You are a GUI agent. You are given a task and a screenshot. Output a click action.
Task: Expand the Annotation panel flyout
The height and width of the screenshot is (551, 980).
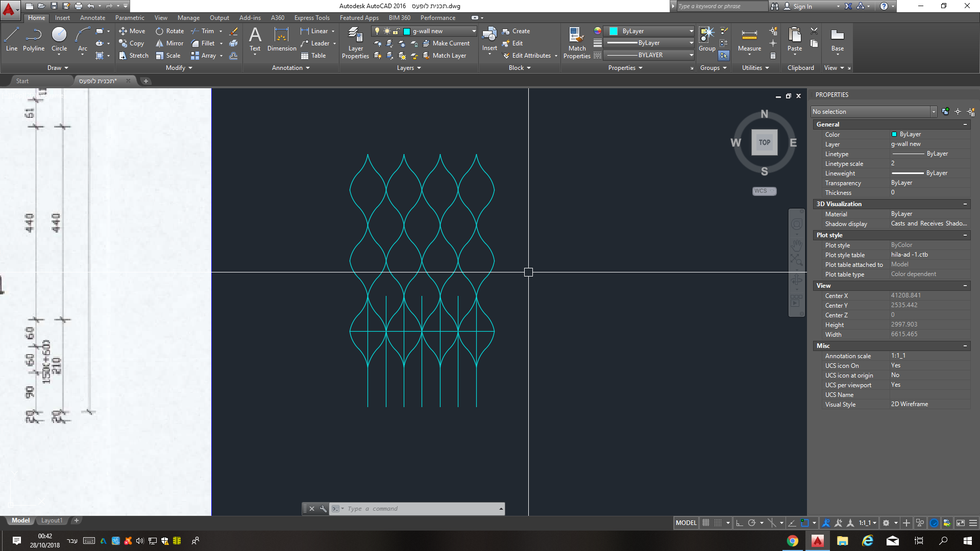coord(291,68)
